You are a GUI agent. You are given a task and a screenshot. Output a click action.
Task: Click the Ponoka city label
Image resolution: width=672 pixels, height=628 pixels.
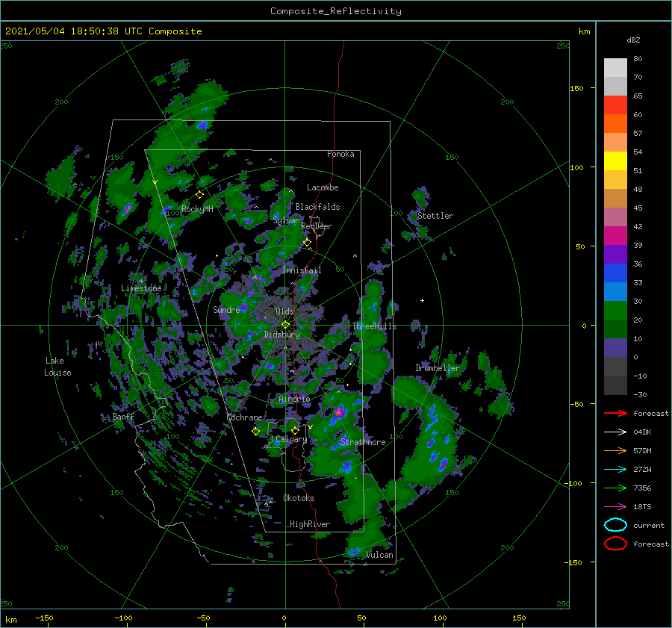tap(340, 154)
